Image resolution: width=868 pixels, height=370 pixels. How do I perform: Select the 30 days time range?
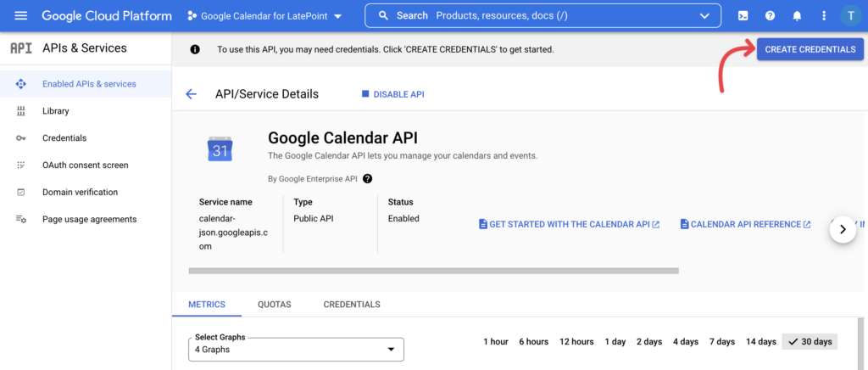pyautogui.click(x=810, y=342)
